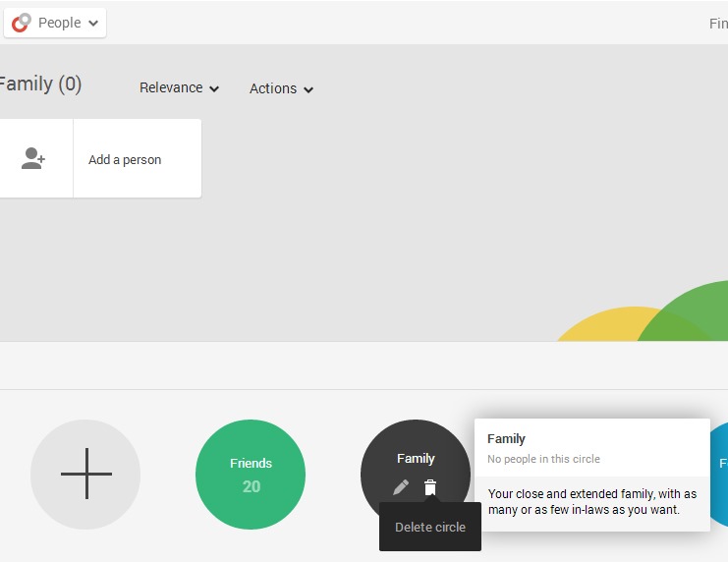728x562 pixels.
Task: Click the add person silhouette icon
Action: click(34, 159)
